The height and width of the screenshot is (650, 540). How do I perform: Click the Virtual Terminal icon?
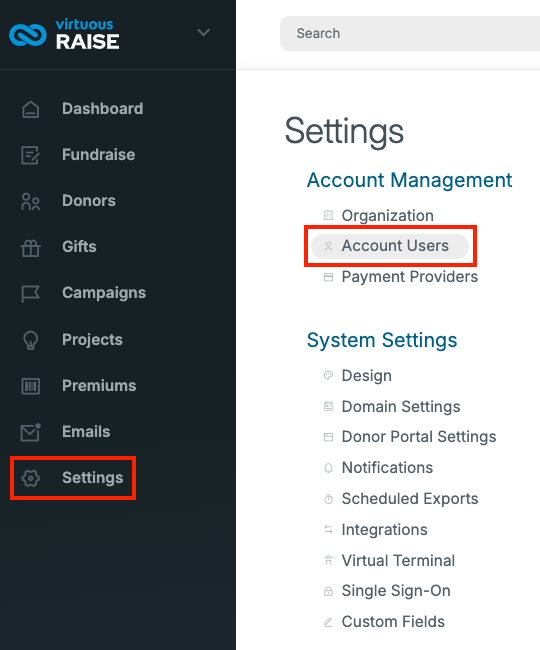[x=328, y=560]
